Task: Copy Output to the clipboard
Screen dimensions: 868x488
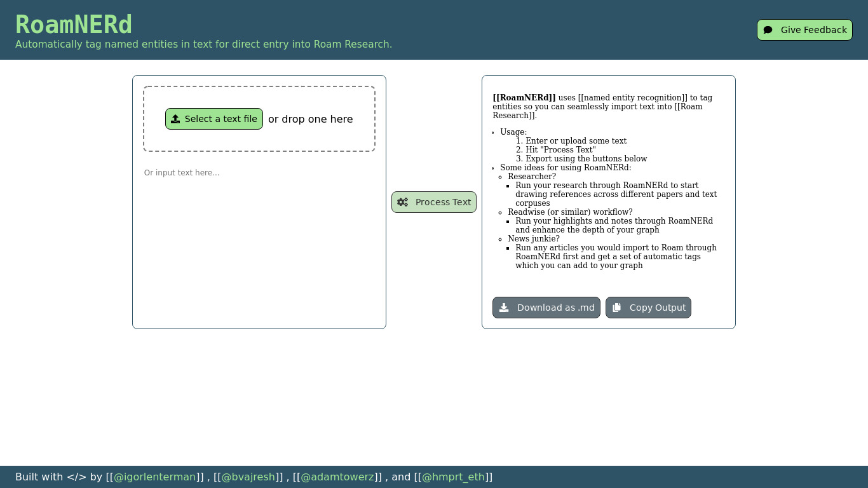Action: click(648, 308)
